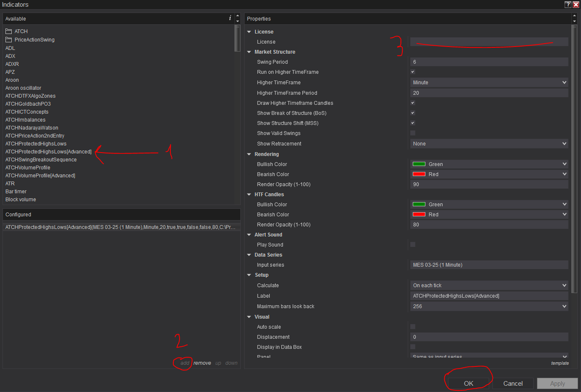
Task: Toggle Draw Higher Timeframe Candles checkbox
Action: (x=413, y=103)
